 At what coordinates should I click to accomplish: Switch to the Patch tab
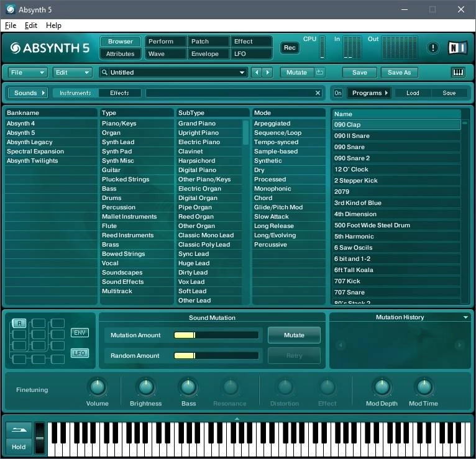(x=208, y=41)
